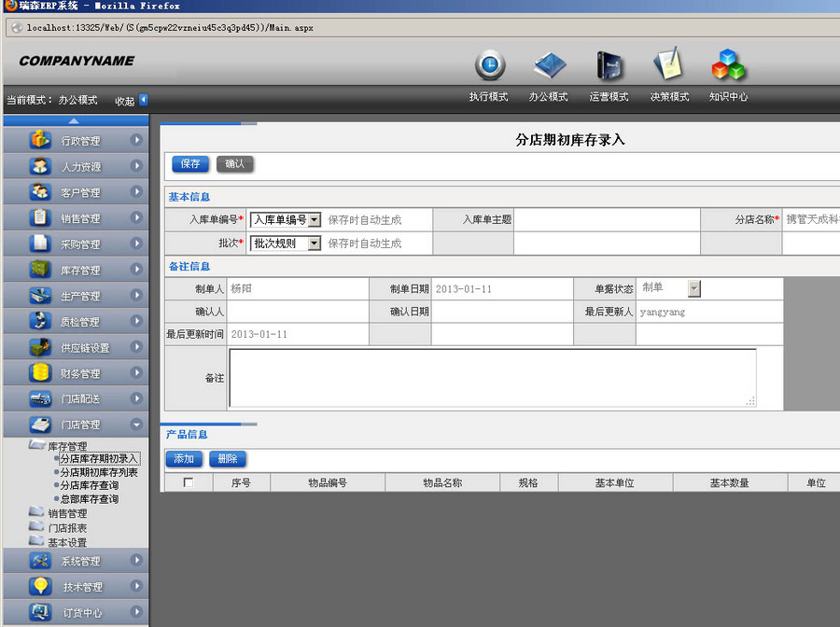The height and width of the screenshot is (627, 840).
Task: Open the 运营模式 server icon
Action: [609, 65]
